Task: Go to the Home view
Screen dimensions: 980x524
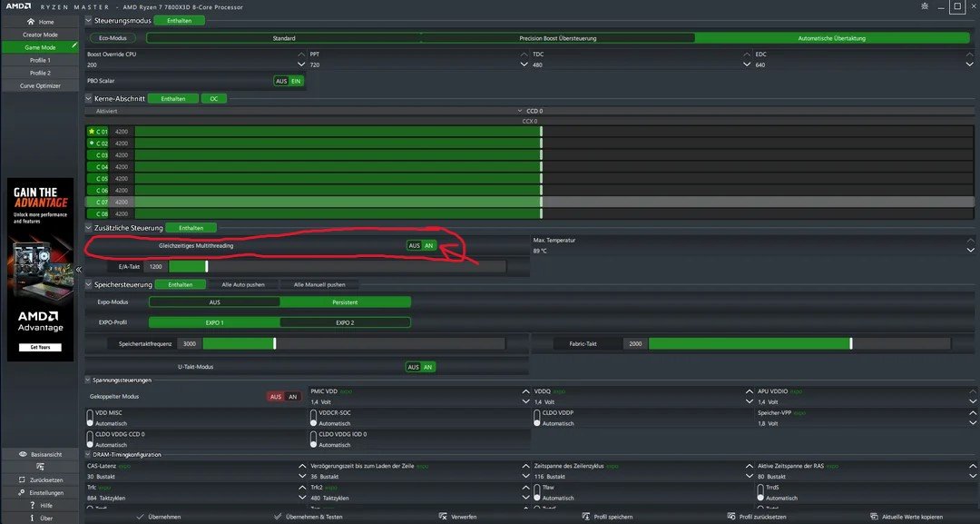Action: click(40, 22)
